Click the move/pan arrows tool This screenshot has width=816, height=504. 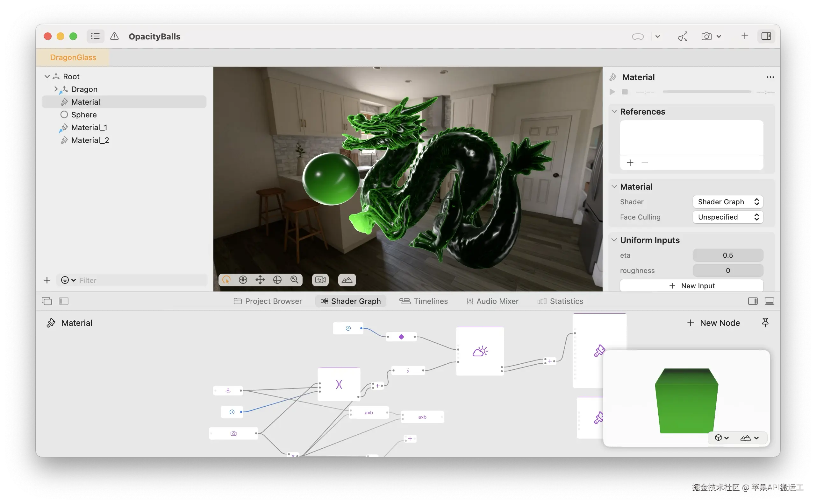tap(260, 280)
